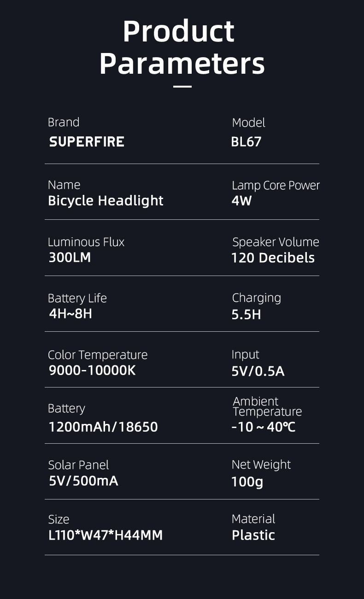Select the BL67 model value

click(x=246, y=142)
